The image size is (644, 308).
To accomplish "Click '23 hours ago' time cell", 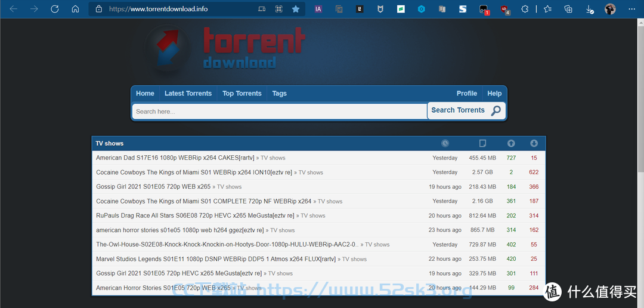I will (445, 230).
